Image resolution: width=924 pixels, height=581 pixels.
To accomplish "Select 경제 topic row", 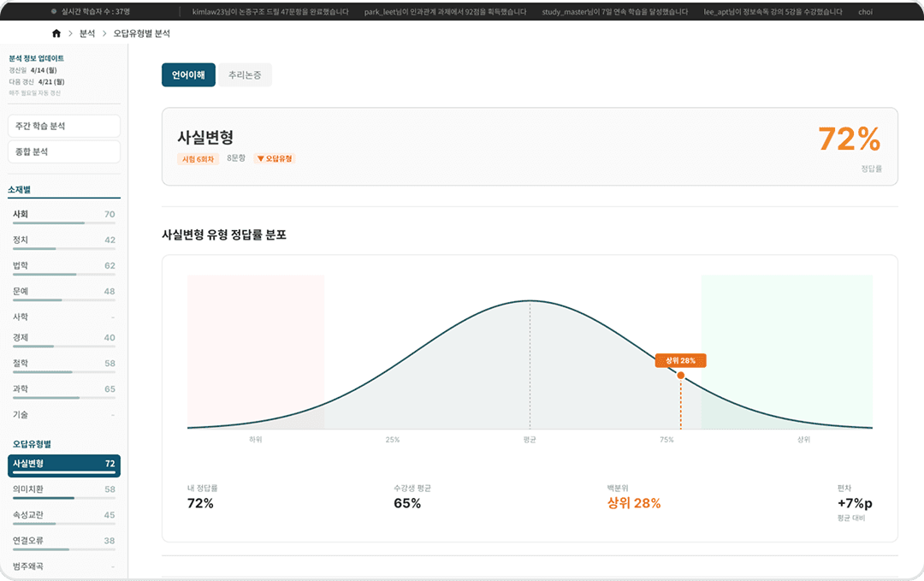I will click(64, 340).
